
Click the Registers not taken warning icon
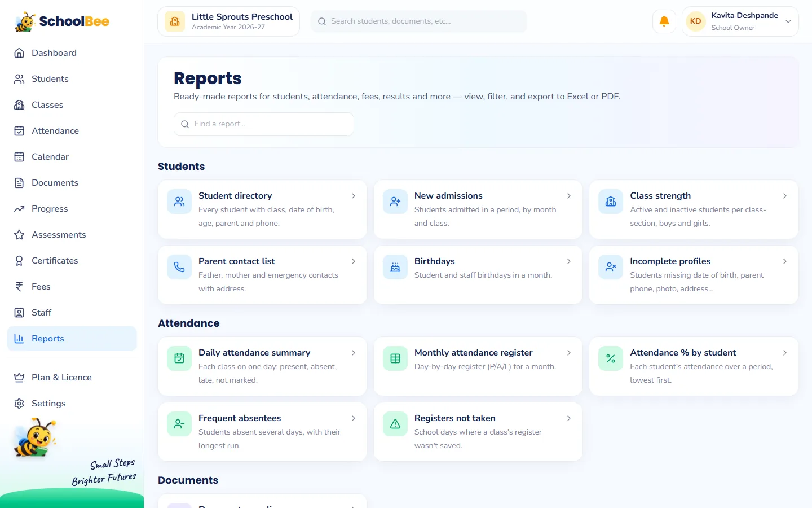click(x=395, y=424)
